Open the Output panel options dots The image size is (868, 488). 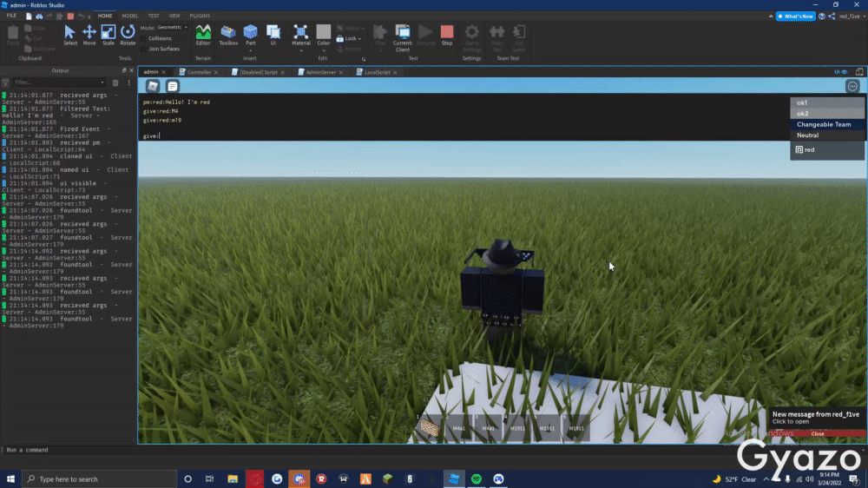tap(129, 82)
